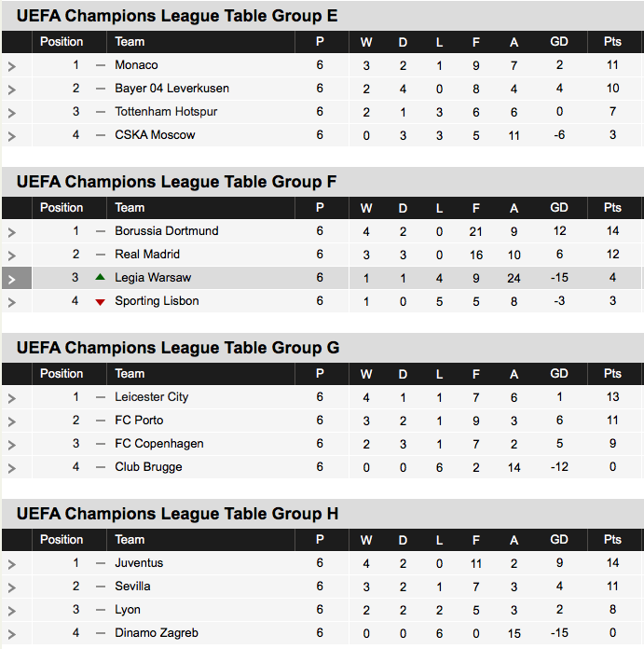Open the Real Madrid team link
This screenshot has height=649, width=644.
click(147, 255)
